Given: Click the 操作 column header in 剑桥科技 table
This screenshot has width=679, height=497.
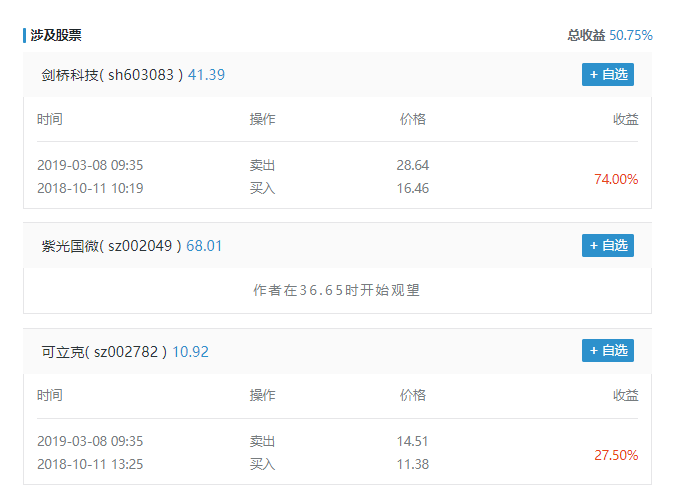Looking at the screenshot, I should [x=262, y=119].
